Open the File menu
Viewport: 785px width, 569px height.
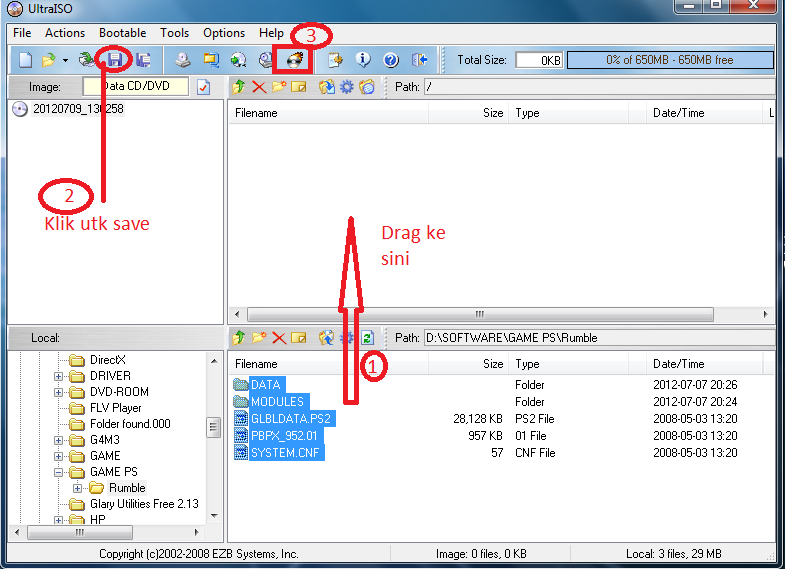tap(22, 33)
